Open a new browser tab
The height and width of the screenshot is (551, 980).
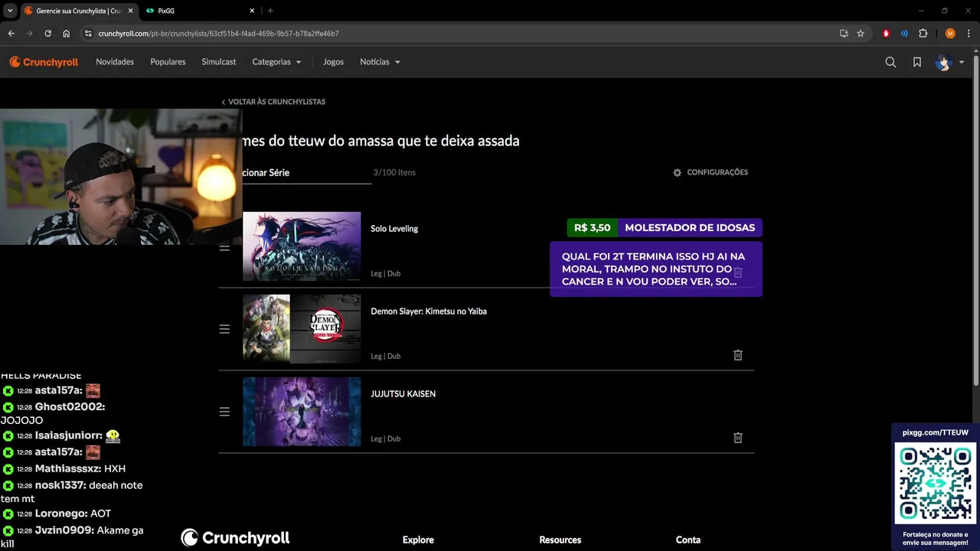click(270, 11)
